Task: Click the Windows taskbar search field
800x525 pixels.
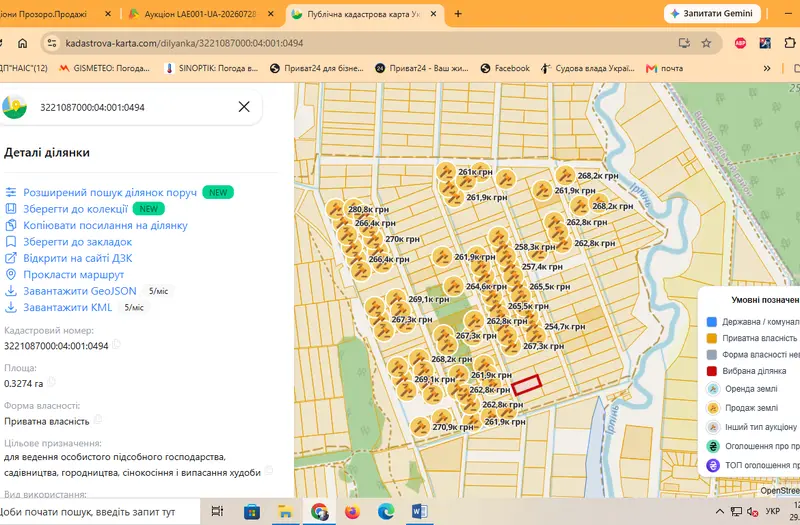Action: pos(99,512)
